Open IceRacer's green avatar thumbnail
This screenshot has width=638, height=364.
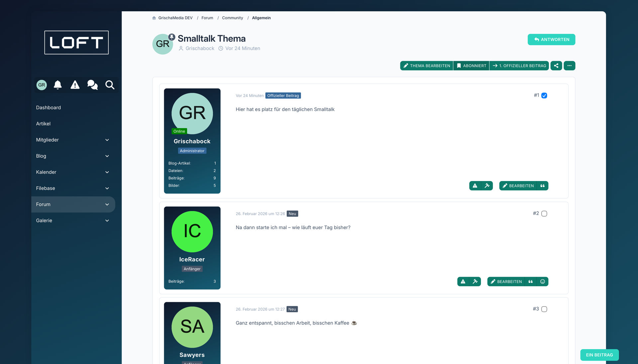click(192, 231)
